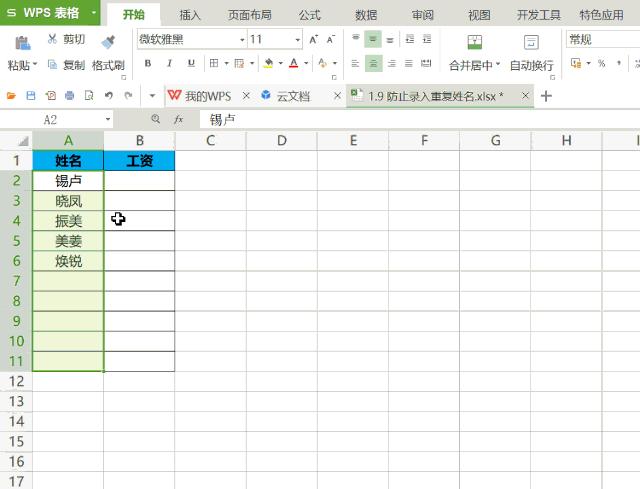Apply underline formatting
The image size is (640, 489).
(x=191, y=63)
